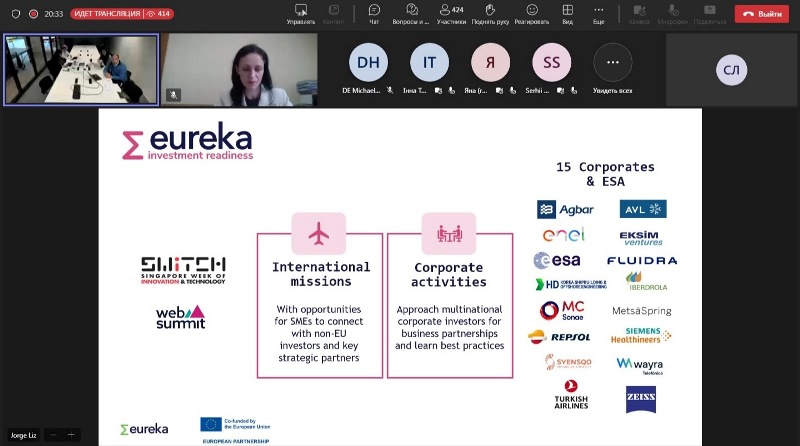
Task: Click the Turkish Airlines logo
Action: pos(571,394)
